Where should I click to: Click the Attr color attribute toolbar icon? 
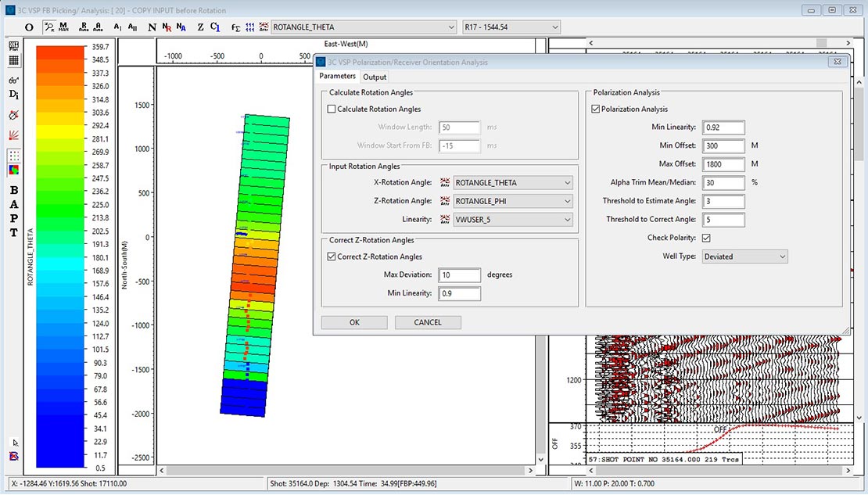coord(262,27)
